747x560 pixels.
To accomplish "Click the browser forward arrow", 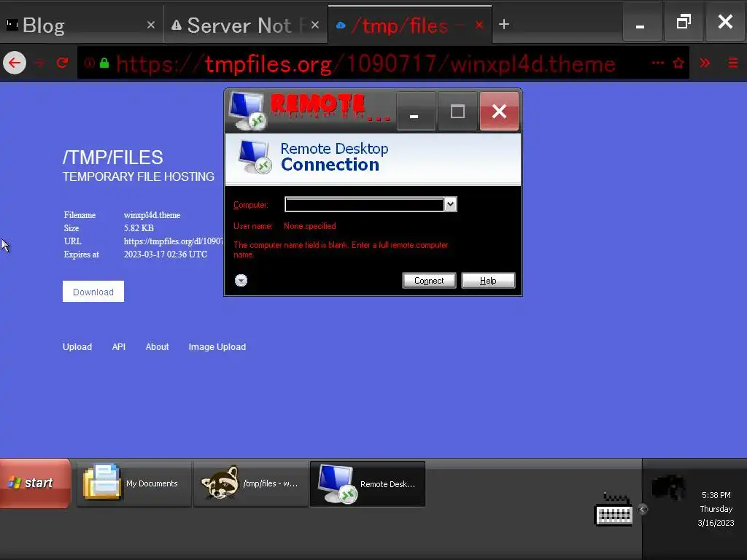I will pos(39,63).
